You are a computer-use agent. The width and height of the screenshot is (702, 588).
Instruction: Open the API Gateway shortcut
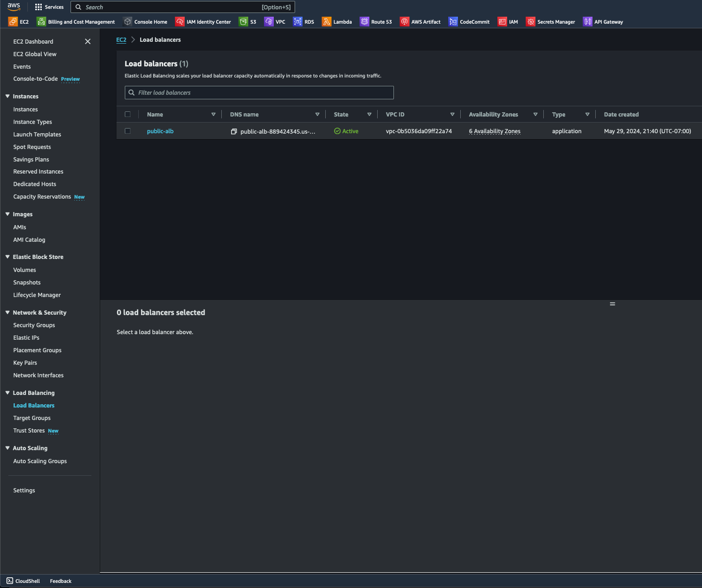(x=603, y=22)
